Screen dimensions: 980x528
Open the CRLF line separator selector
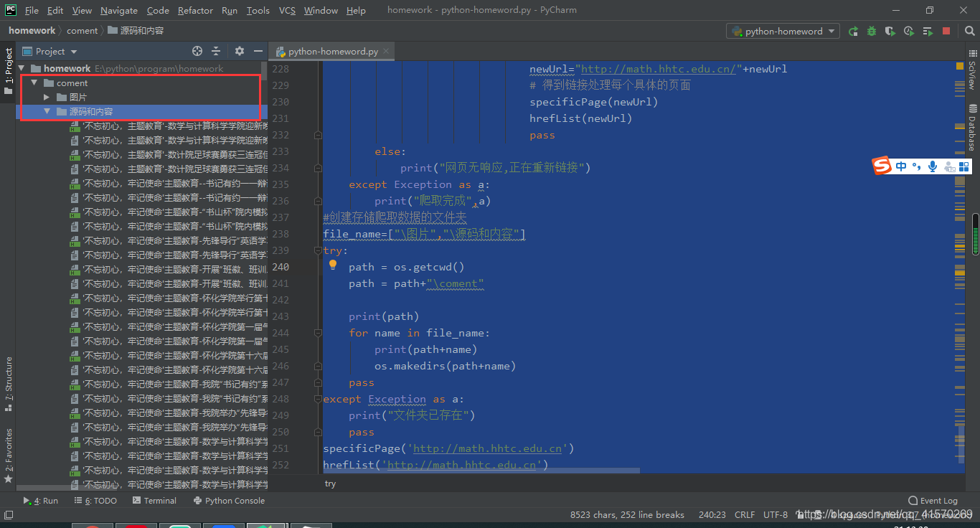[x=745, y=514]
